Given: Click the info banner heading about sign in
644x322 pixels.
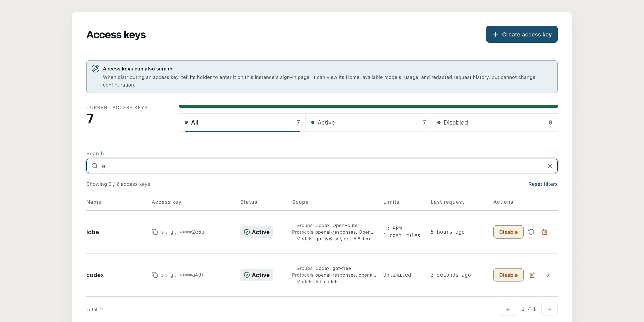Looking at the screenshot, I should pyautogui.click(x=138, y=69).
